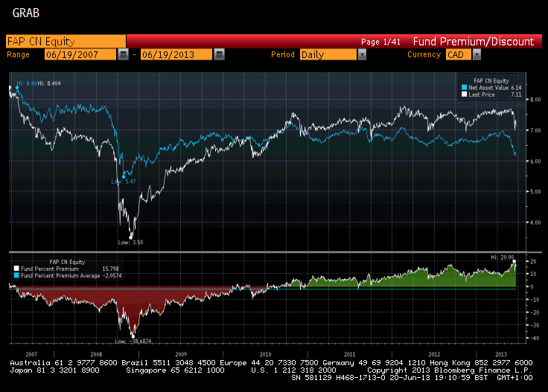This screenshot has height=392, width=548.
Task: Open the end date calendar picker icon
Action: tap(219, 54)
